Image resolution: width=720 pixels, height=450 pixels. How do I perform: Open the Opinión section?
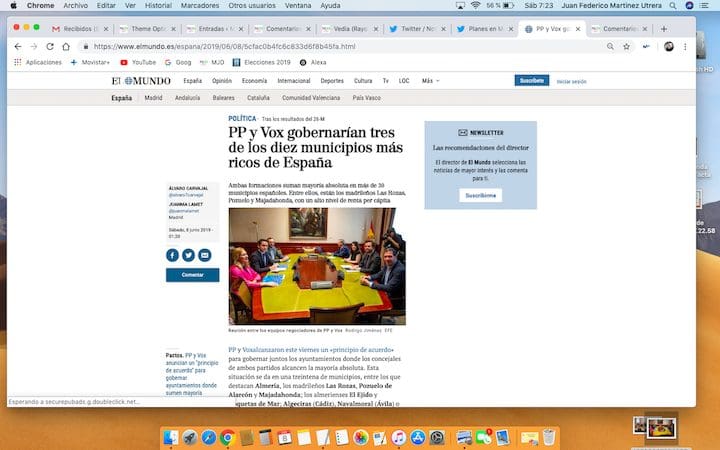click(222, 81)
